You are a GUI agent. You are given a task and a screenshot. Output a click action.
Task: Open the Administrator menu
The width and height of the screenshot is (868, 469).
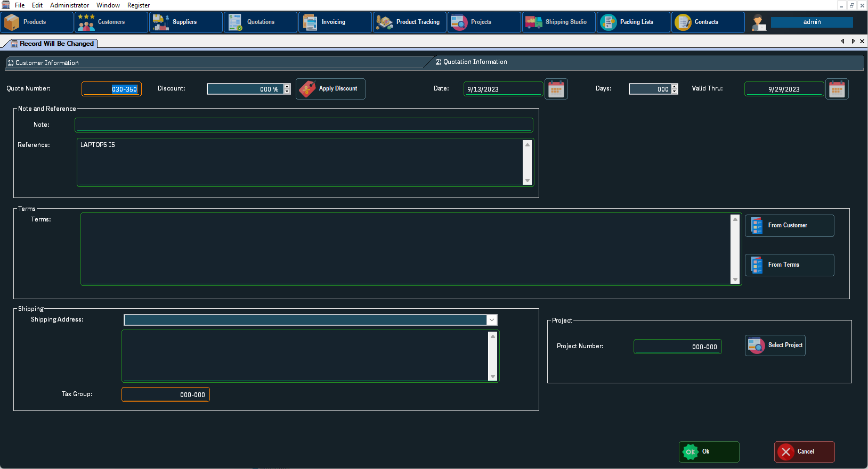pyautogui.click(x=69, y=5)
